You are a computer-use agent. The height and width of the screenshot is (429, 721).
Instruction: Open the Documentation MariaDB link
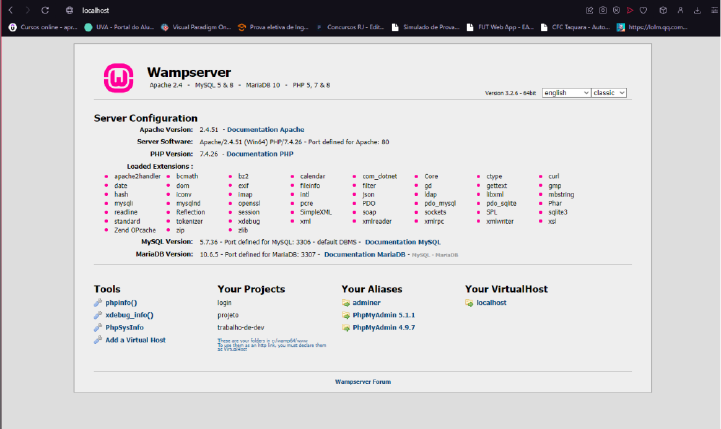(x=365, y=254)
